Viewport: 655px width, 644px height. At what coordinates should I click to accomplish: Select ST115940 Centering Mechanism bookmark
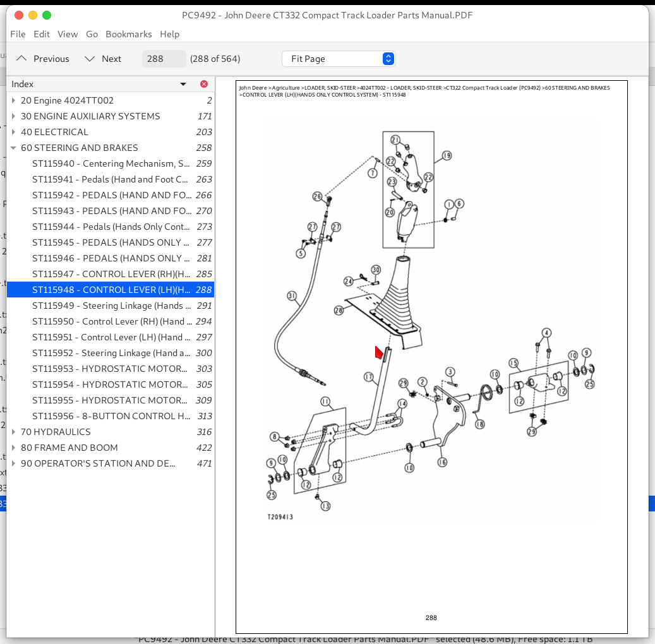click(111, 164)
